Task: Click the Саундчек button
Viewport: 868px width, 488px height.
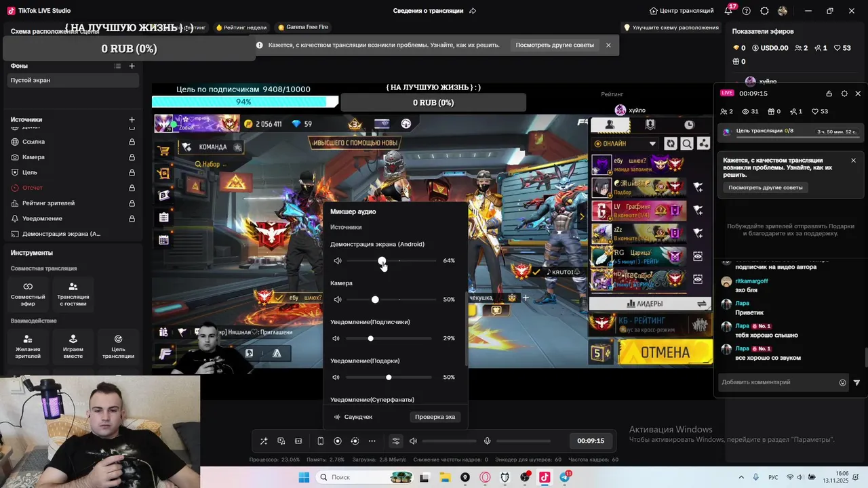Action: click(x=353, y=417)
